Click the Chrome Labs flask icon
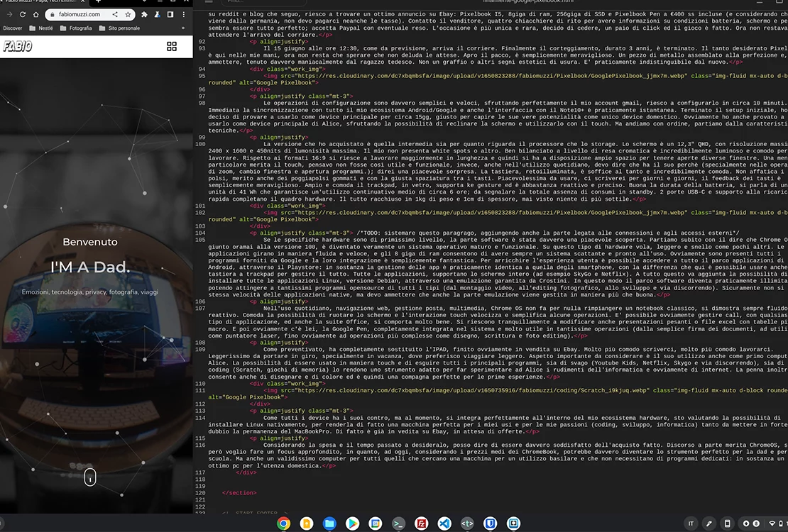This screenshot has height=532, width=788. pyautogui.click(x=157, y=14)
